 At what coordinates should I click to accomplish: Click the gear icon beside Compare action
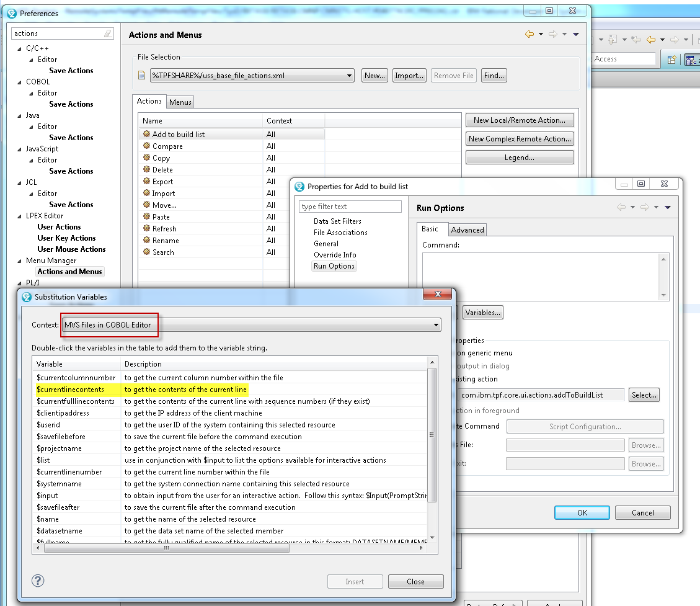click(146, 146)
